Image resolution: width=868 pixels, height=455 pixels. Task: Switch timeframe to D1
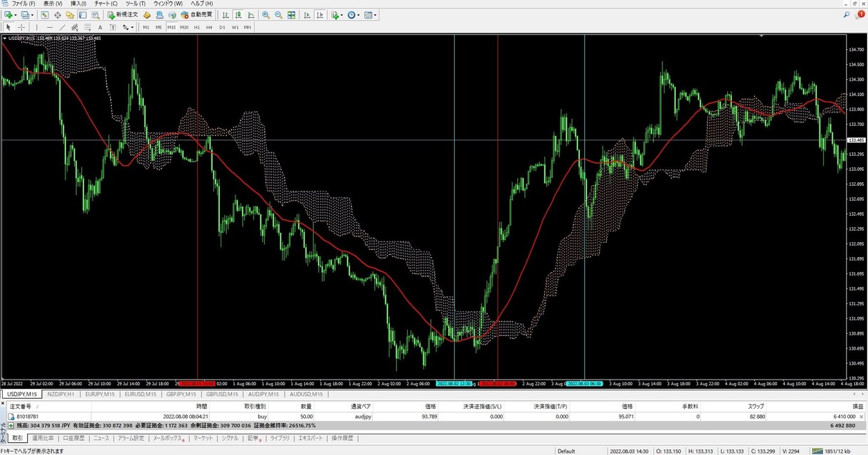222,27
